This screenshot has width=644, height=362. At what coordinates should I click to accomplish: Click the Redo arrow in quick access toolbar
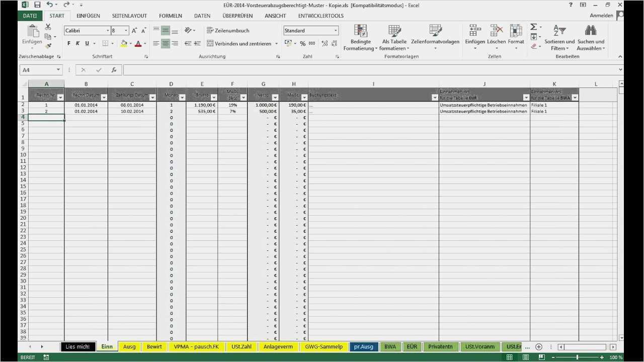66,5
